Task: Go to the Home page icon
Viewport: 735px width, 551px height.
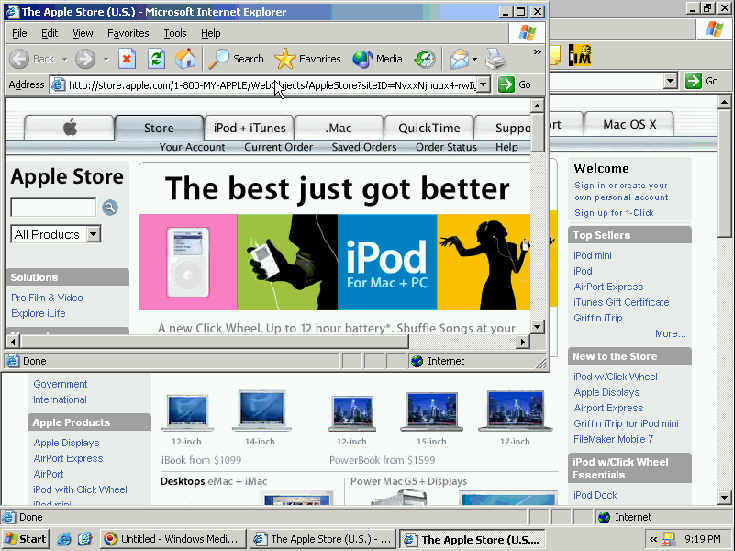Action: (x=185, y=59)
